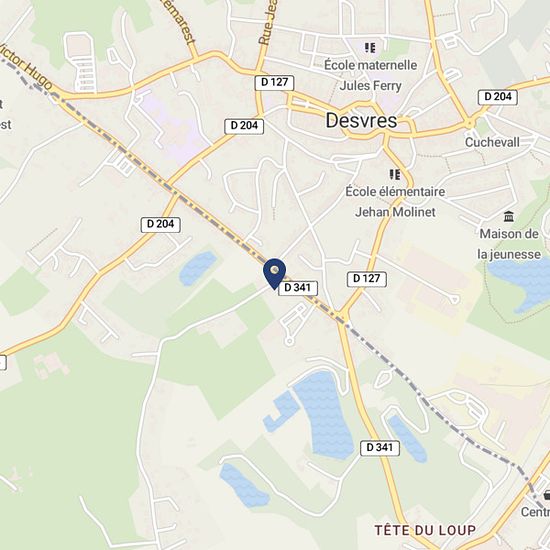Click the Cuchevall place label
Screen dimensions: 550x550
point(492,142)
